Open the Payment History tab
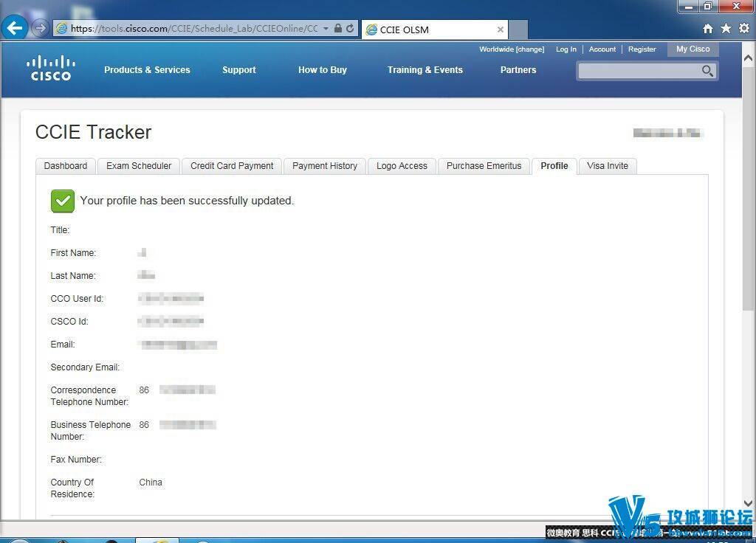Image resolution: width=756 pixels, height=543 pixels. coord(325,166)
